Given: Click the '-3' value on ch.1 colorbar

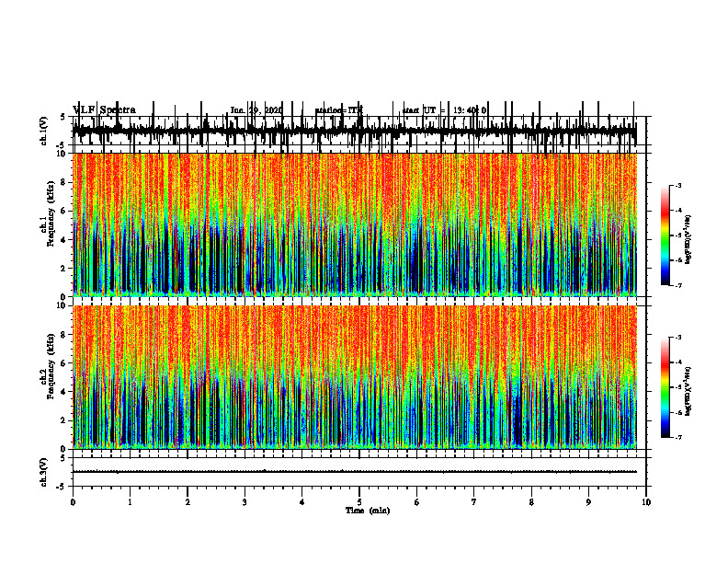Looking at the screenshot, I should pos(677,186).
